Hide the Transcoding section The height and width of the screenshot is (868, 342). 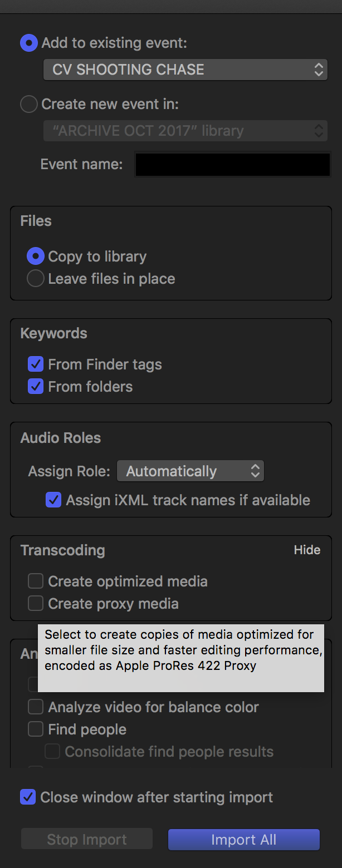click(307, 550)
